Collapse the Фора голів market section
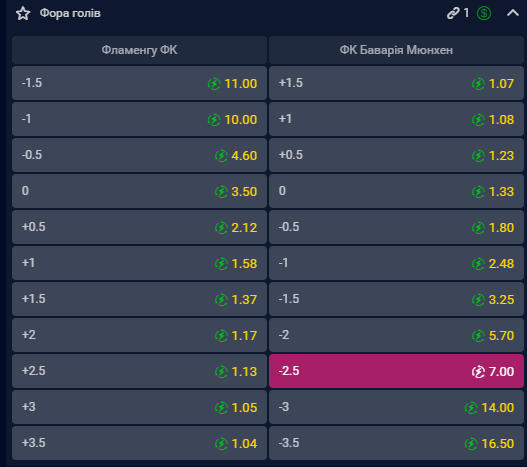 tap(513, 13)
